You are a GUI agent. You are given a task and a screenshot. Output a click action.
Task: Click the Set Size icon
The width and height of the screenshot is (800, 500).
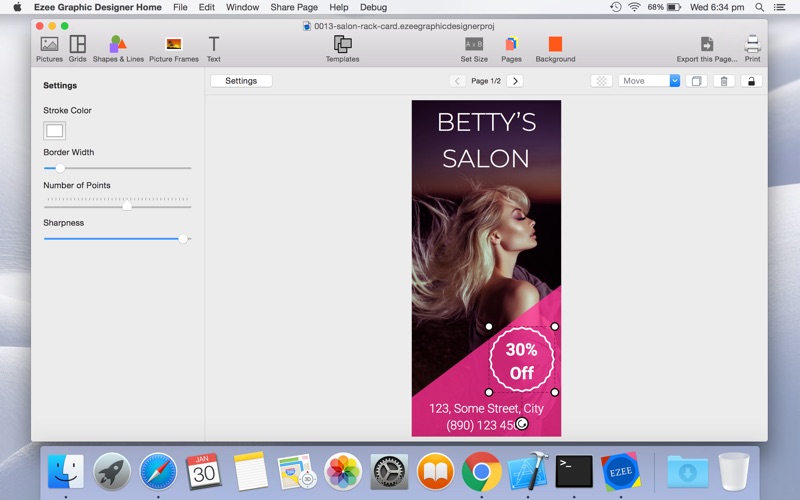click(x=474, y=45)
